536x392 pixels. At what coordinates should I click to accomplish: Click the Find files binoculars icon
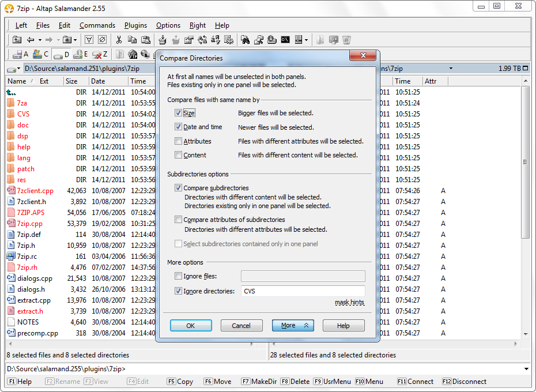coord(245,40)
